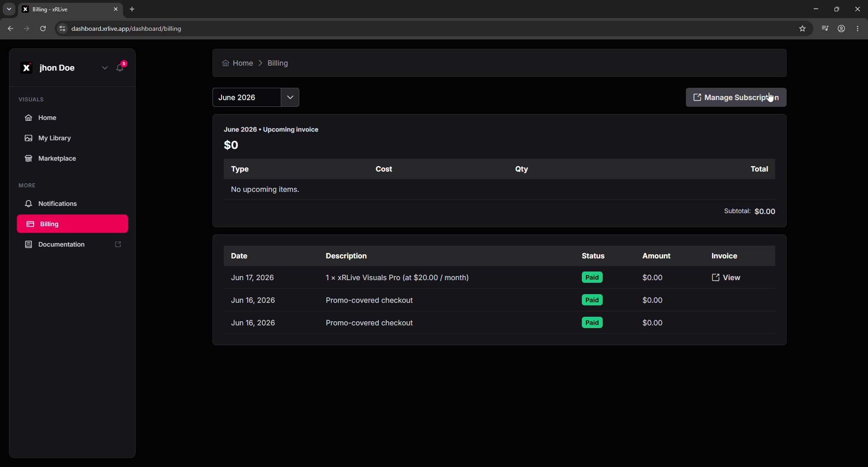The height and width of the screenshot is (467, 868).
Task: Click the browser forward arrow
Action: pos(27,29)
